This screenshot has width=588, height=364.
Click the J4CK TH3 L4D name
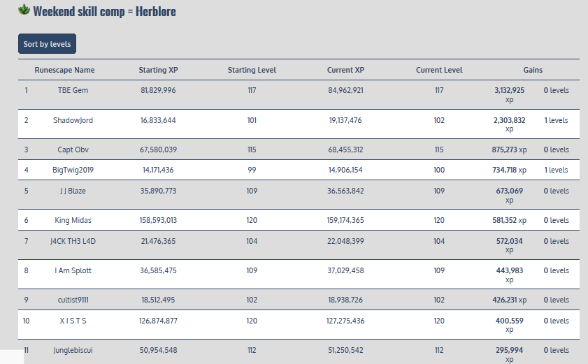pos(73,241)
